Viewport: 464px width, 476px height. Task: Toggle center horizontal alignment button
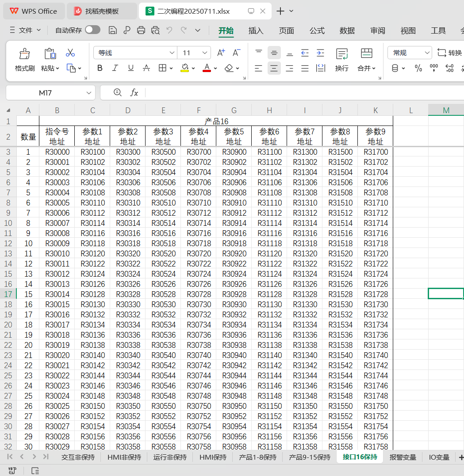[x=274, y=68]
